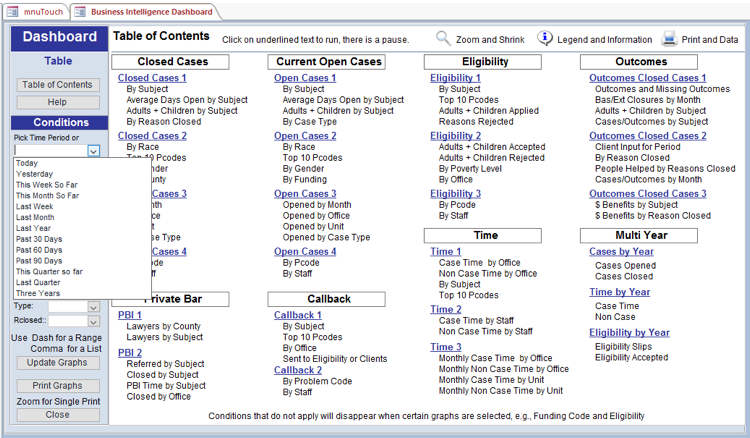Switch to the mnuTouch tab
The image size is (750, 438).
(x=41, y=12)
